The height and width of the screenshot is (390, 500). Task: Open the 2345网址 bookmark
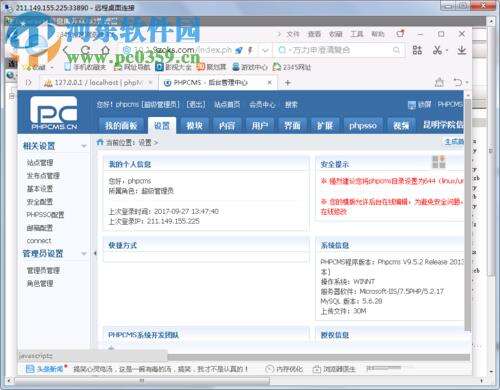click(292, 67)
